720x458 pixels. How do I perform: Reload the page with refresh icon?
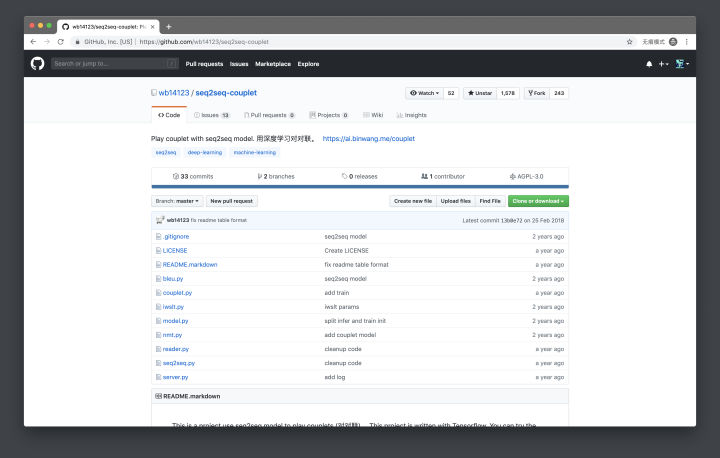tap(61, 42)
